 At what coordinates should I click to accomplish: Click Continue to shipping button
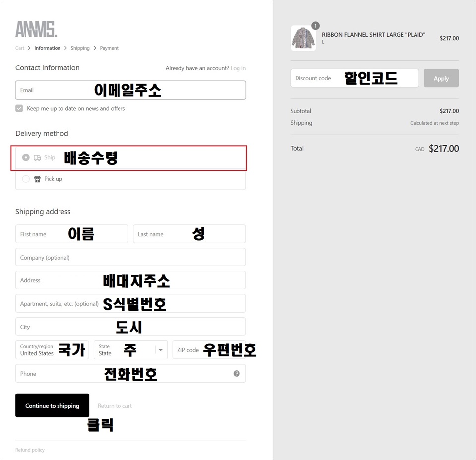[x=52, y=405]
